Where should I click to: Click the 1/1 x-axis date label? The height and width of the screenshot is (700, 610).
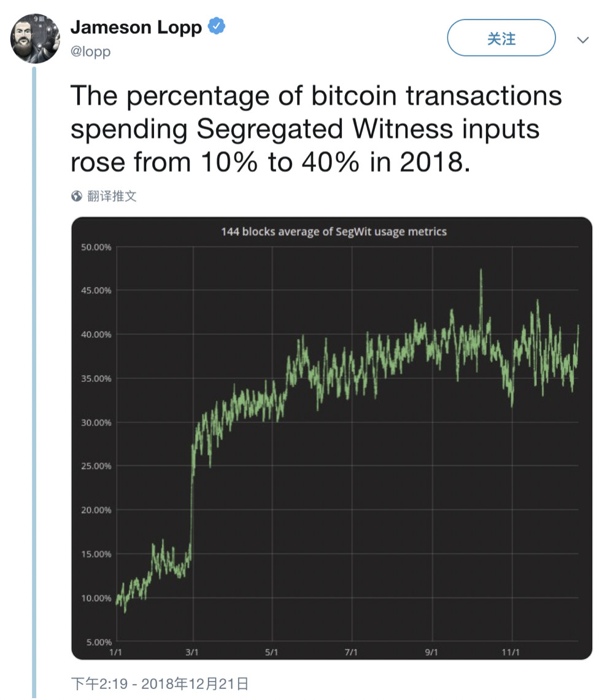click(115, 652)
